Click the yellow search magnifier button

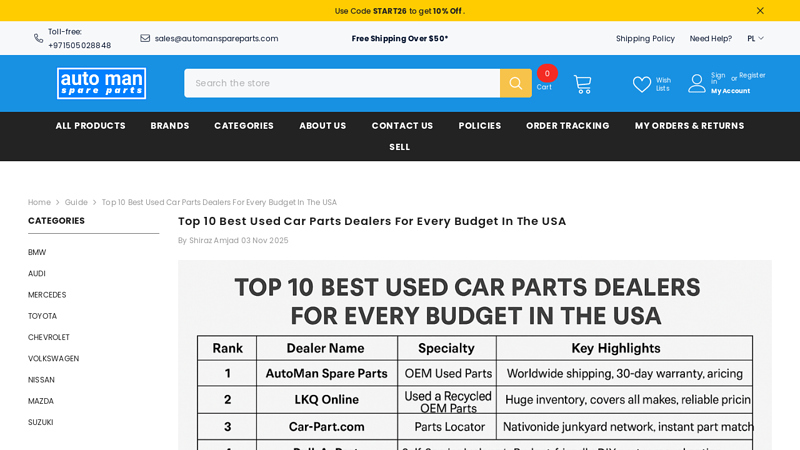[515, 83]
